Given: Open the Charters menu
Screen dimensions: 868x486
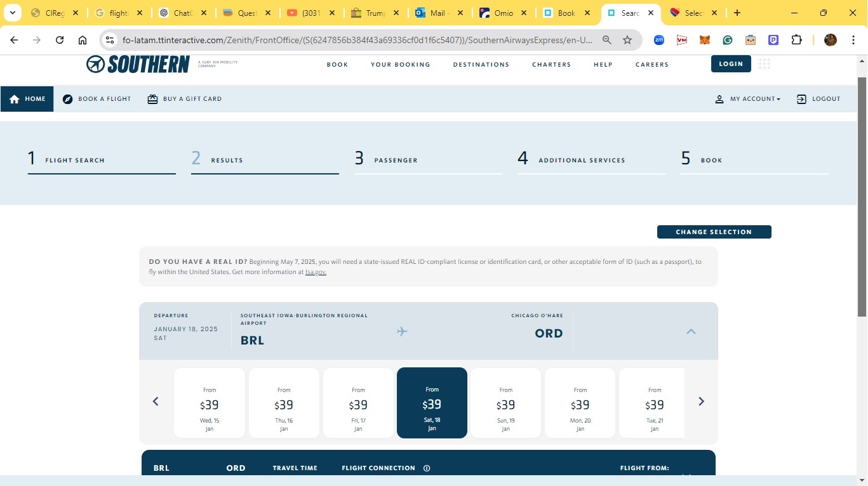Looking at the screenshot, I should pyautogui.click(x=552, y=65).
